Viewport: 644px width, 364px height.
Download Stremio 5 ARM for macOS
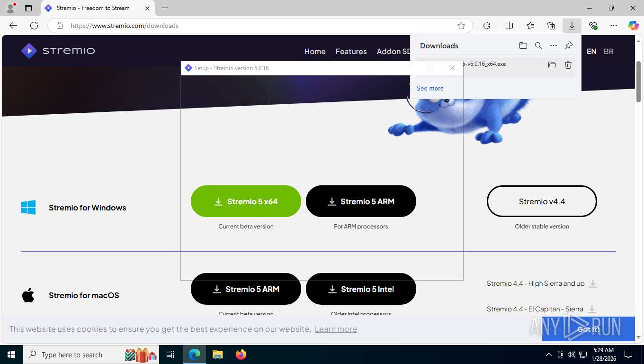point(246,289)
